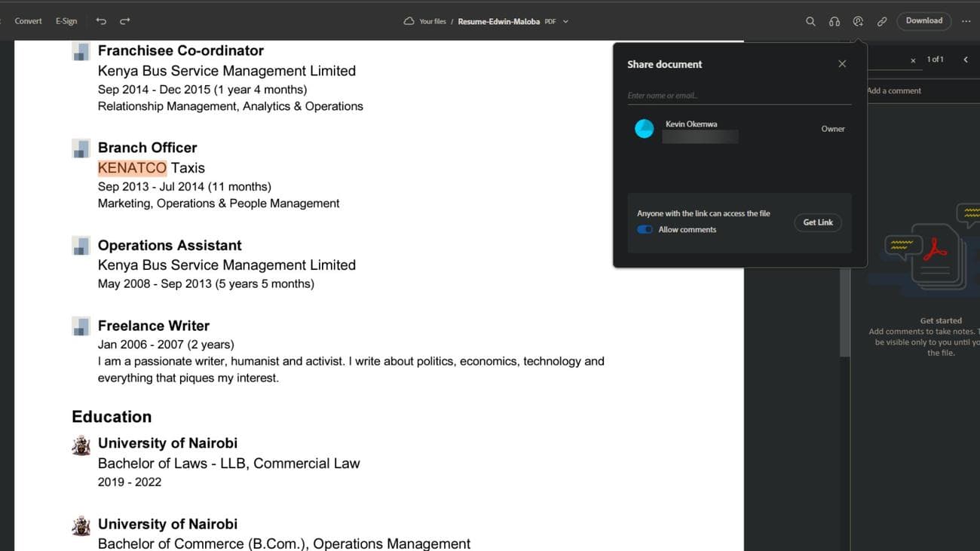Collapse the comments panel with the chevron
980x551 pixels.
pos(966,59)
